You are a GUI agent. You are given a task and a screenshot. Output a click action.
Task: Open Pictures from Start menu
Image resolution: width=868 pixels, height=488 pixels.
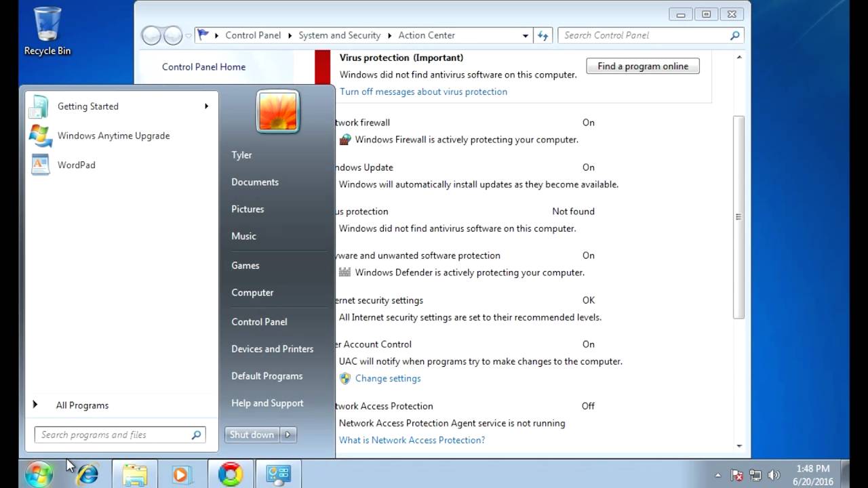click(x=248, y=209)
